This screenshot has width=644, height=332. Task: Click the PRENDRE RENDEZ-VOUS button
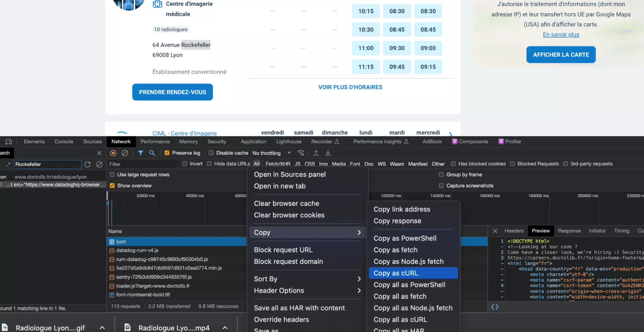pos(172,92)
